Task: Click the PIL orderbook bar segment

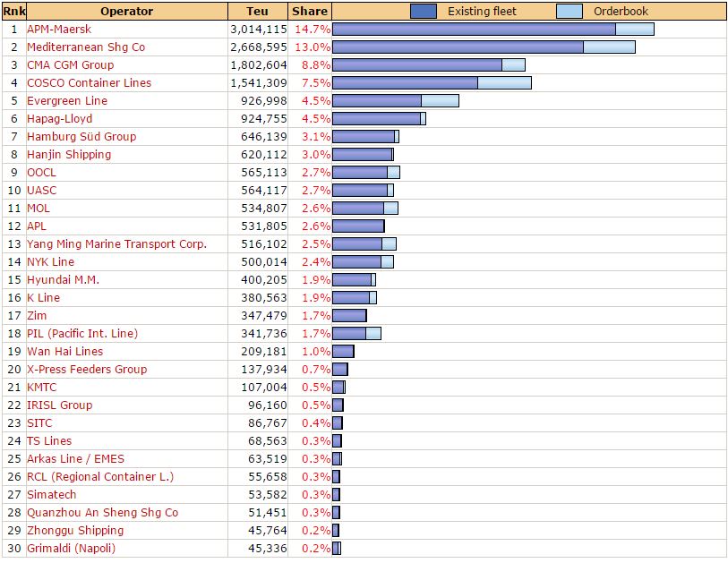Action: pyautogui.click(x=373, y=334)
